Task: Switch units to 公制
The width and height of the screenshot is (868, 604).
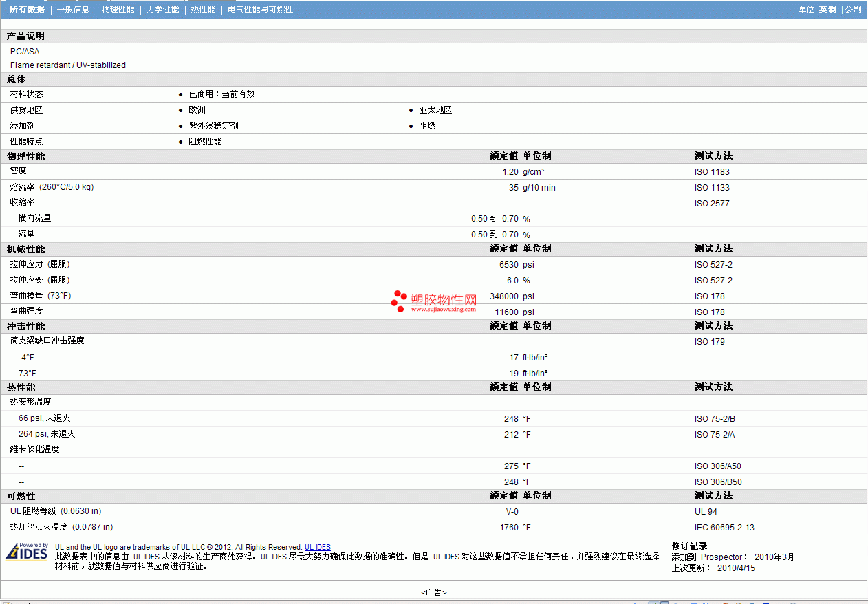Action: pyautogui.click(x=854, y=10)
